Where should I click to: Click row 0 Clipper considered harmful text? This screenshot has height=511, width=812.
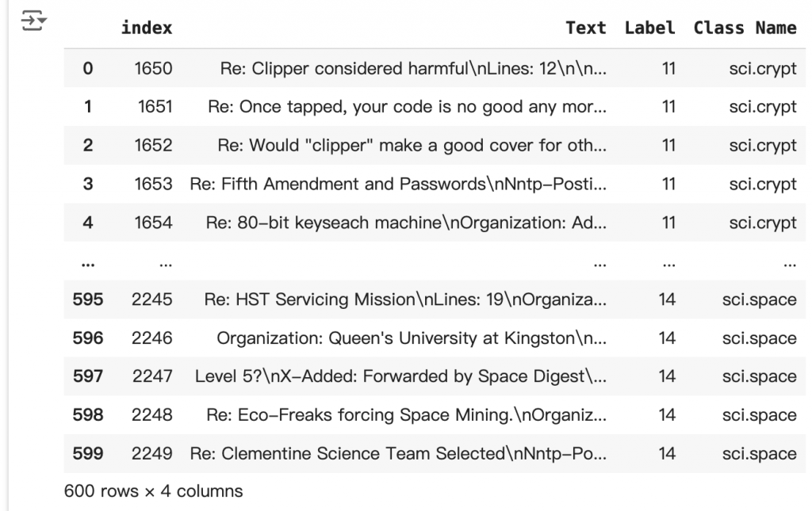click(x=413, y=68)
